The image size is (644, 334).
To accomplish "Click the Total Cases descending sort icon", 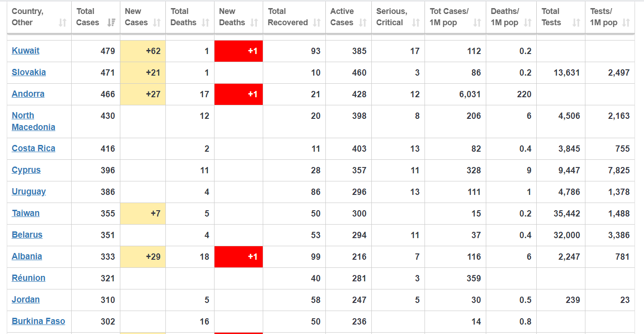I will [x=111, y=23].
